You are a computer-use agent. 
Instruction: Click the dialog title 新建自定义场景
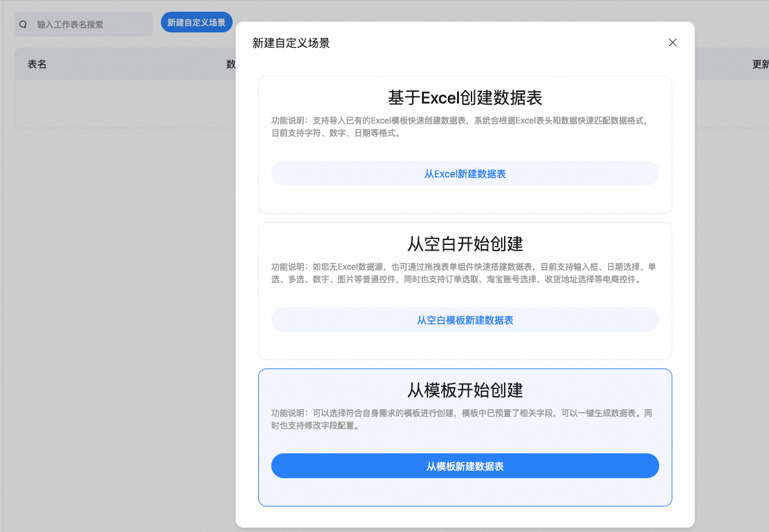(x=291, y=43)
